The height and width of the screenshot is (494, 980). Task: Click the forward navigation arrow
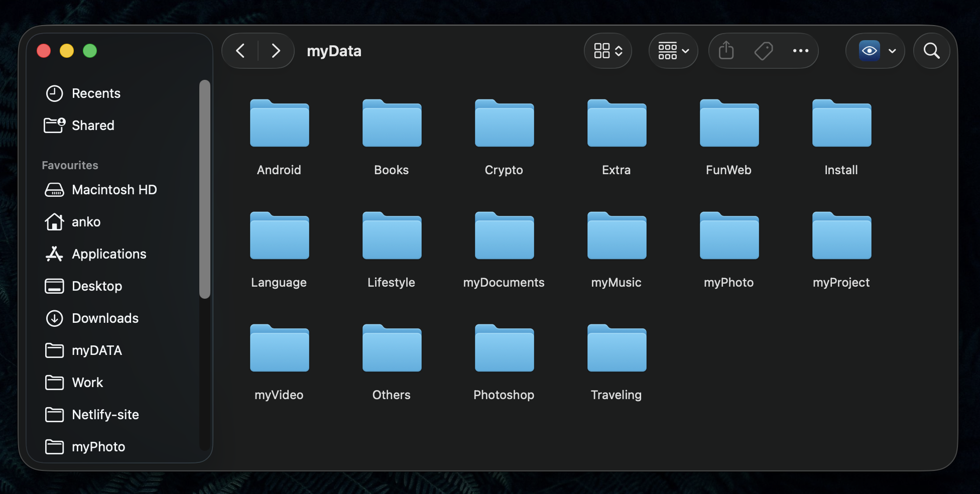coord(276,51)
